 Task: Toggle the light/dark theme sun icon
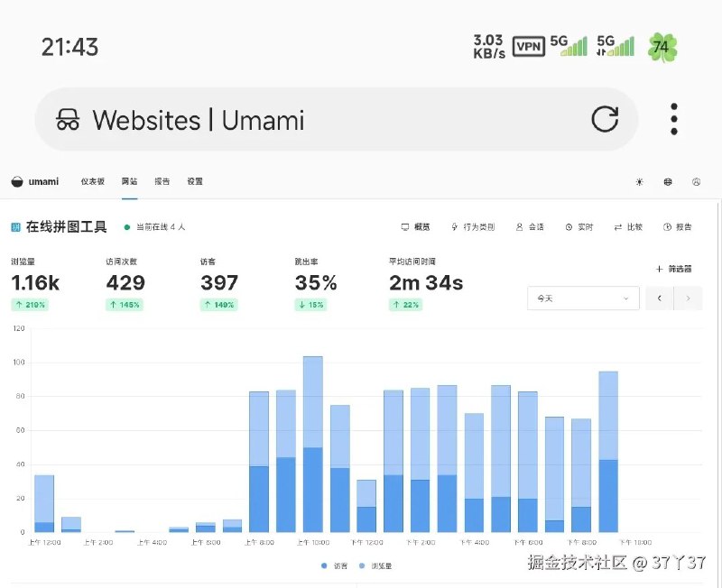tap(638, 181)
